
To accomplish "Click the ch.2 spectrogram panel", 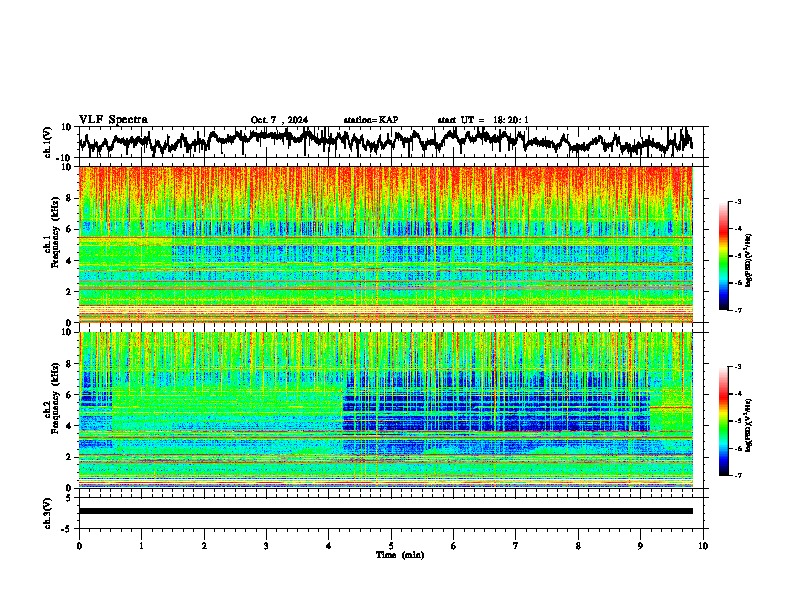I will pyautogui.click(x=386, y=410).
